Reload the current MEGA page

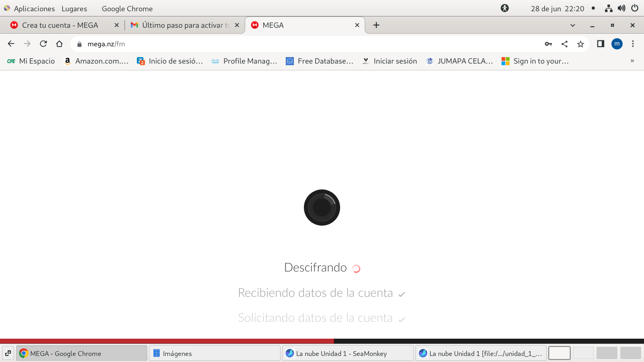pos(43,44)
